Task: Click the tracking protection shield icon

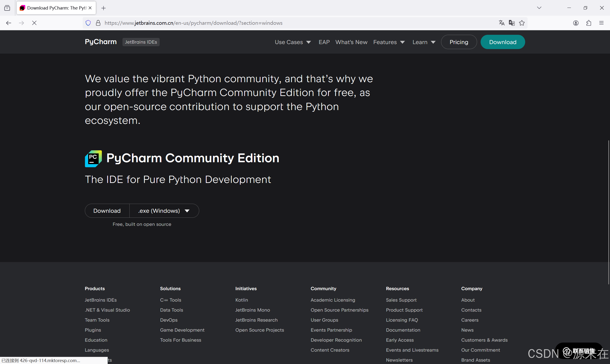Action: coord(88,23)
